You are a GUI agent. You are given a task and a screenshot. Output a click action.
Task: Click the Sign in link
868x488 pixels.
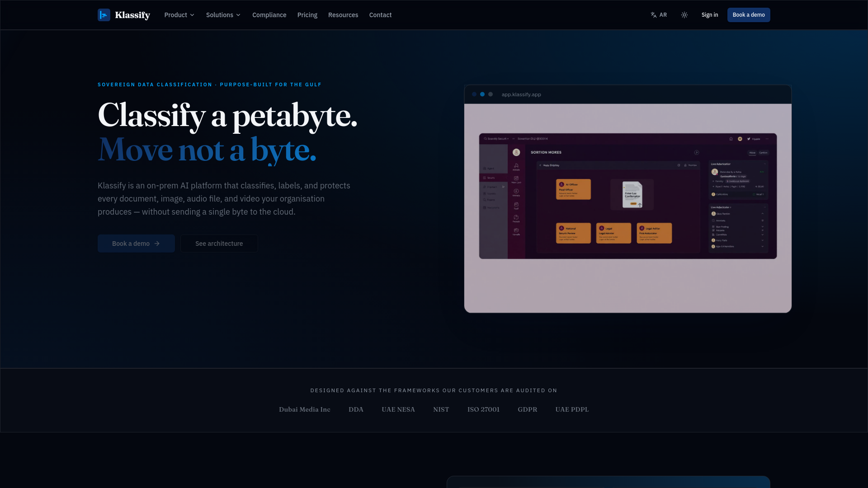tap(710, 15)
